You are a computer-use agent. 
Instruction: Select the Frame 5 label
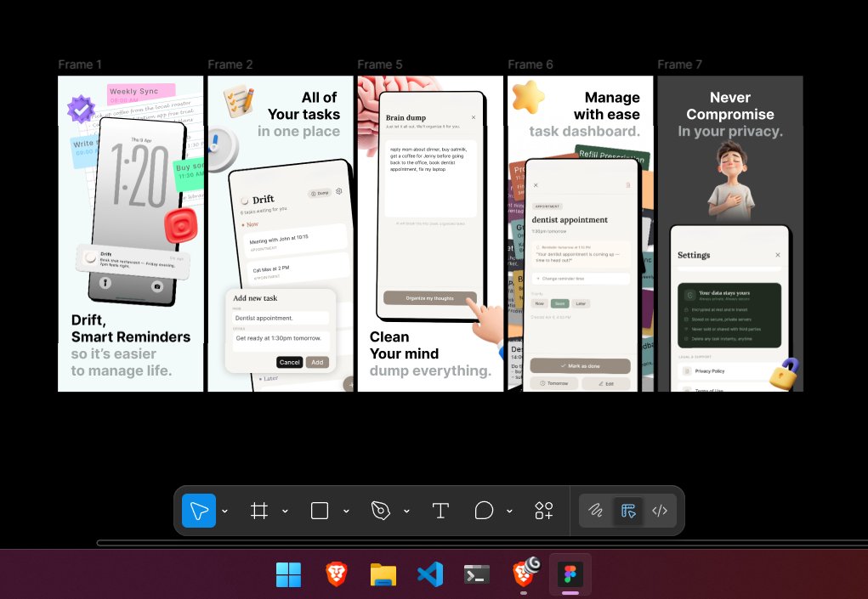point(380,65)
